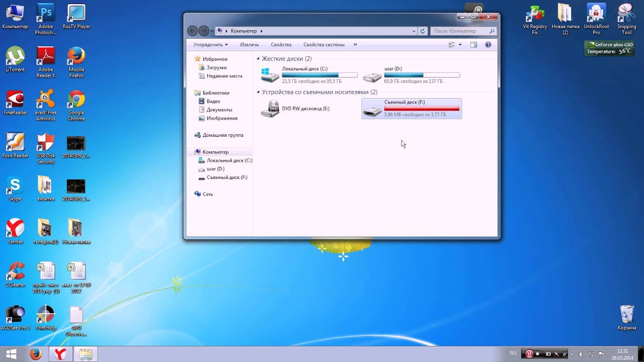Select the CCleaner desktop shortcut
Screen dimensions: 644x362
pos(15,275)
